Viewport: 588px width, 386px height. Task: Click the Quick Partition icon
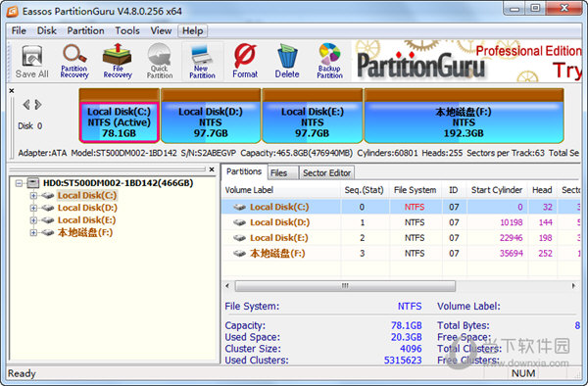160,62
